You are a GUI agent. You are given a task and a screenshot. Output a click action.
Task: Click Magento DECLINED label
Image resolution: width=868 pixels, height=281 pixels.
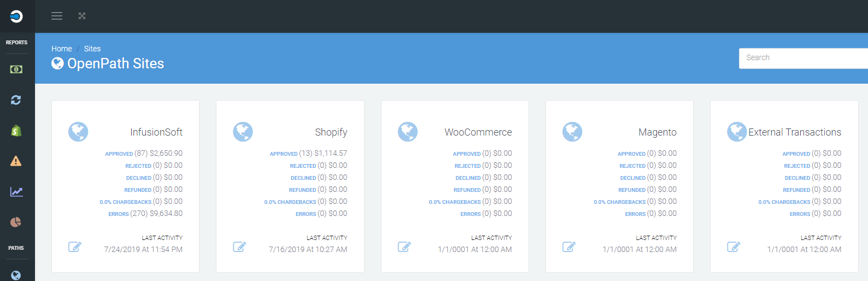[x=633, y=178]
